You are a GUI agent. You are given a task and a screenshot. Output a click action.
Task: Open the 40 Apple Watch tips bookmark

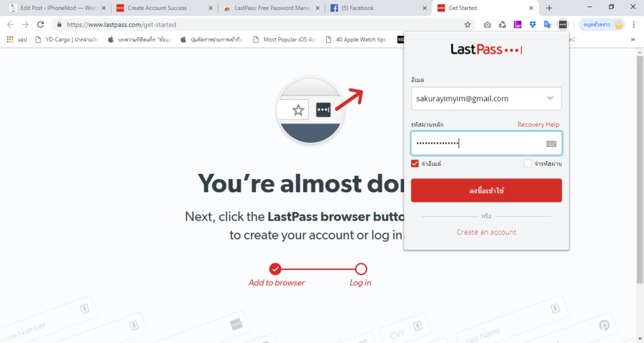click(357, 40)
